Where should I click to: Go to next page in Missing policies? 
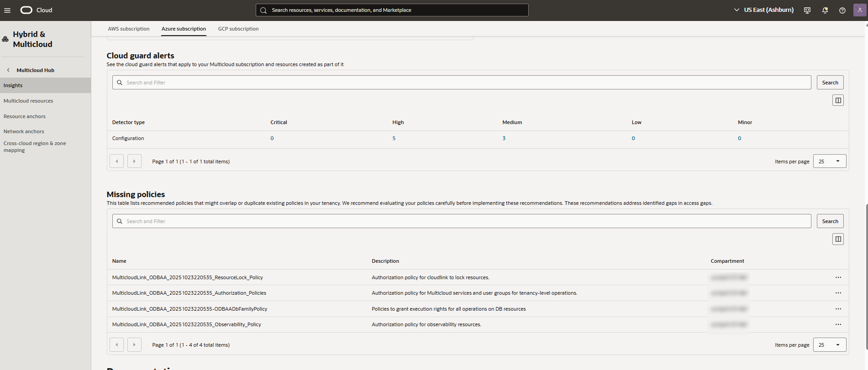pyautogui.click(x=134, y=344)
